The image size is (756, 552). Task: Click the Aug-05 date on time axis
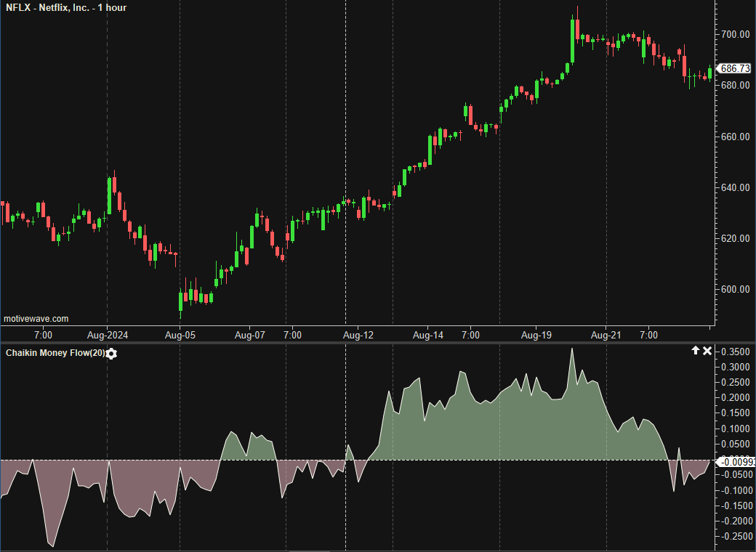(x=180, y=336)
